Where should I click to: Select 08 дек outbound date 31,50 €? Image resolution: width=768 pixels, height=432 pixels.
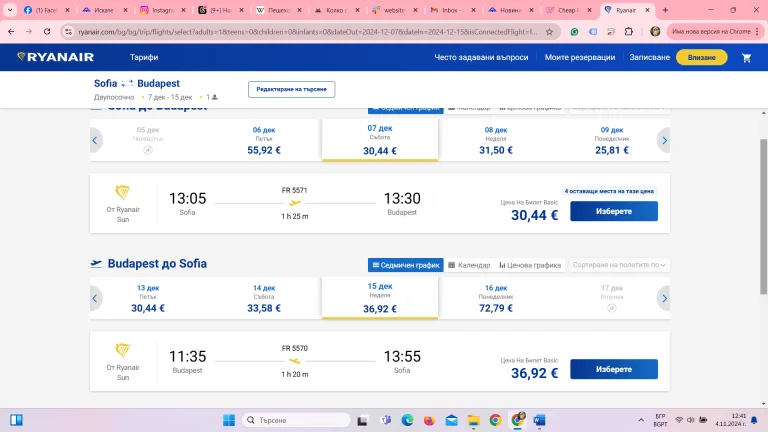pos(496,141)
